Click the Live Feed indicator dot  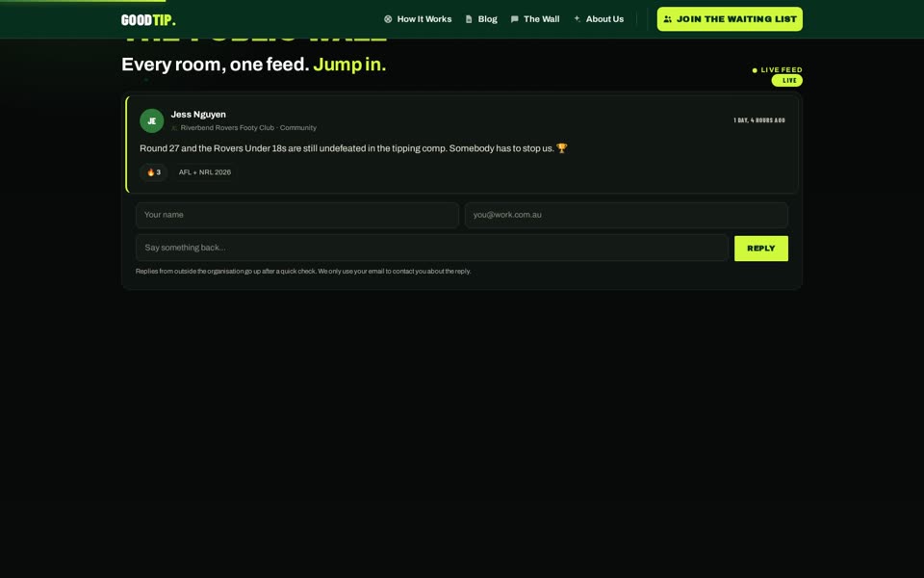coord(755,70)
